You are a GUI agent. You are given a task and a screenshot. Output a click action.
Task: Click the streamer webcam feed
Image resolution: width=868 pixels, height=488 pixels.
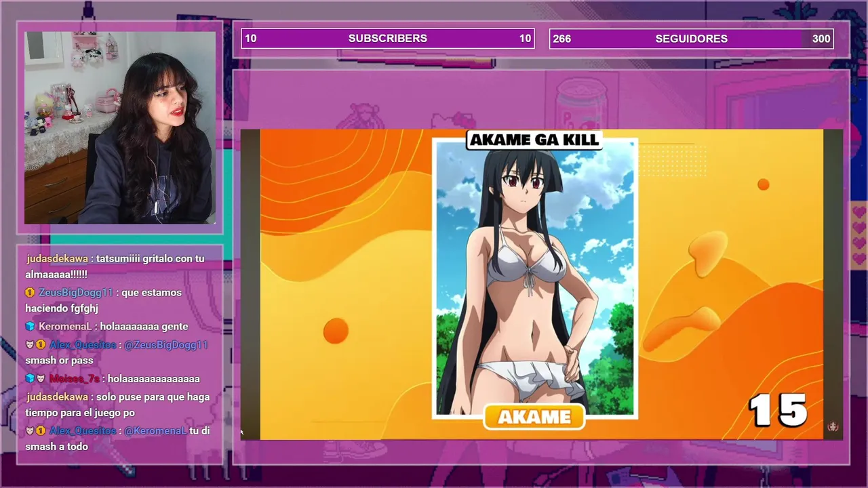[x=120, y=127]
